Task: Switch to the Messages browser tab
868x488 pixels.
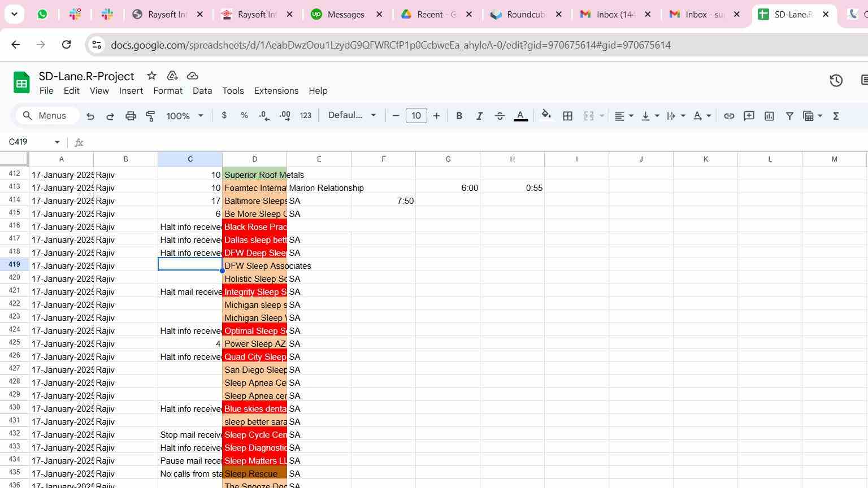Action: pos(346,14)
